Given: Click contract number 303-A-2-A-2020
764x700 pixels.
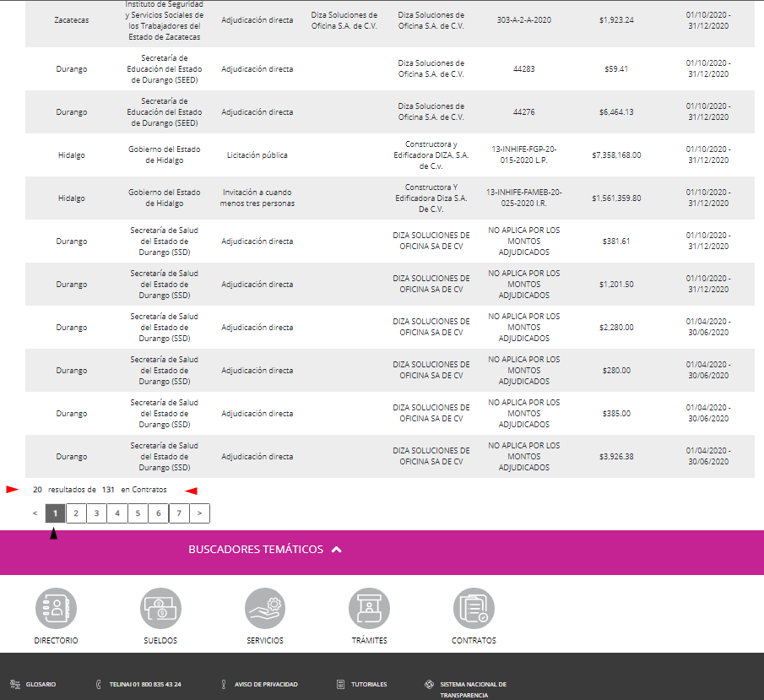Looking at the screenshot, I should [524, 20].
